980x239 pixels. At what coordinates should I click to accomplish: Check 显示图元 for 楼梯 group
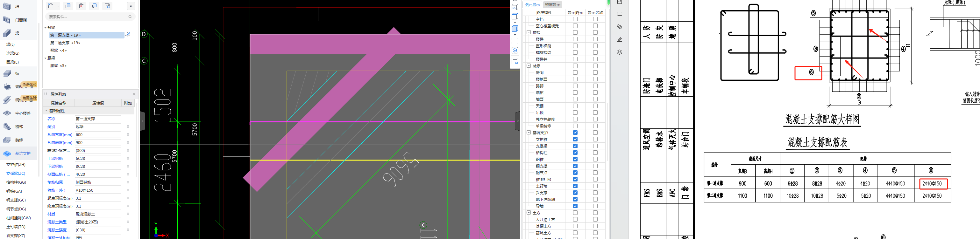click(575, 32)
